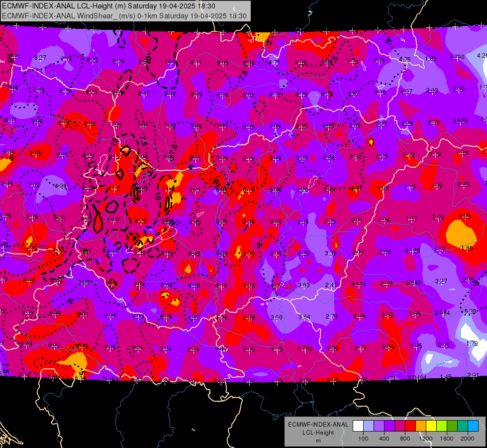This screenshot has height=448, width=487.
Task: Click the wind shear value 10.1
Action: point(195,190)
